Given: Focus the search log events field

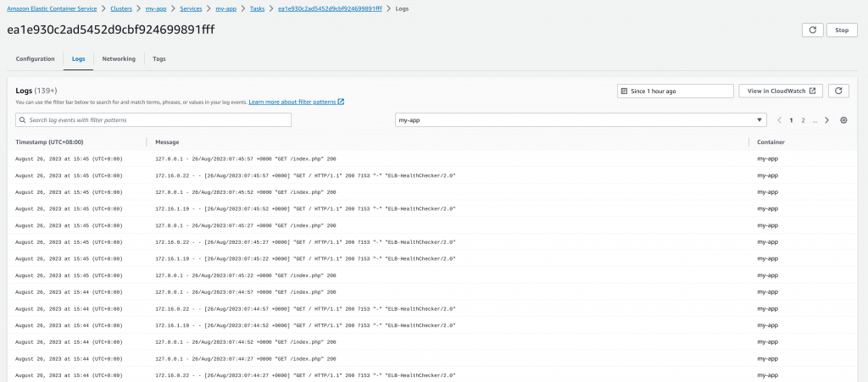Looking at the screenshot, I should click(x=153, y=120).
